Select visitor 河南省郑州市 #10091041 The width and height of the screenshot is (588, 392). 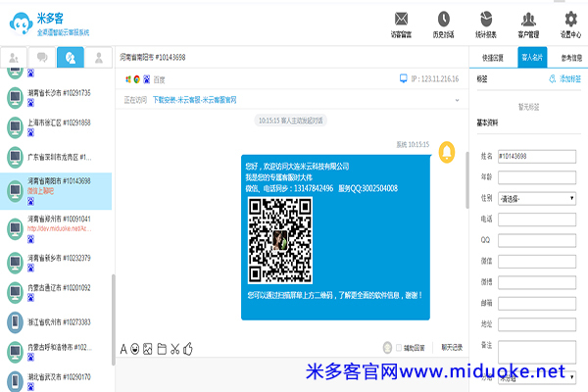[x=56, y=228]
